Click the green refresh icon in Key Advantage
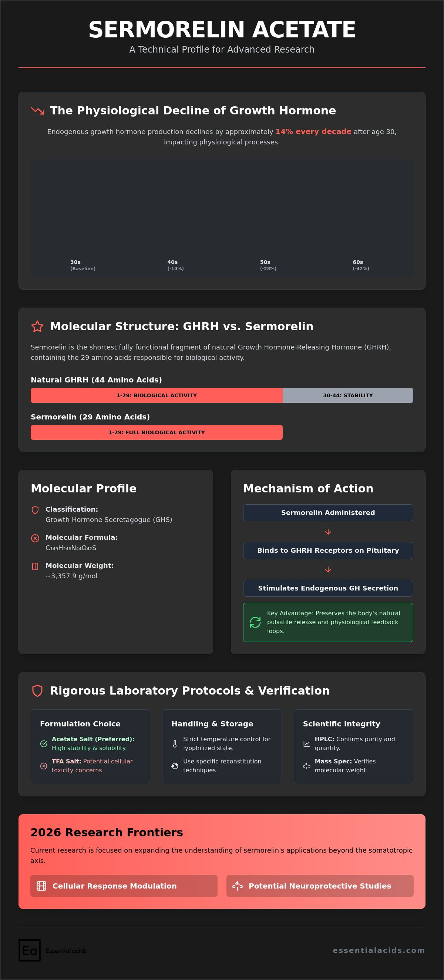The width and height of the screenshot is (444, 980). 255,622
